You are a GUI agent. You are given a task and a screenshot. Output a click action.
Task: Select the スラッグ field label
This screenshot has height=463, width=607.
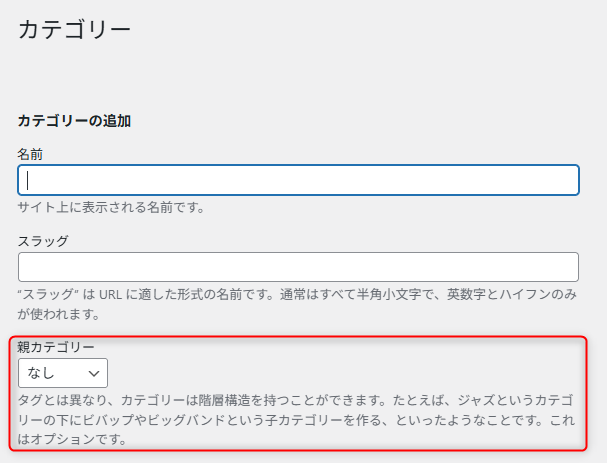coord(43,241)
